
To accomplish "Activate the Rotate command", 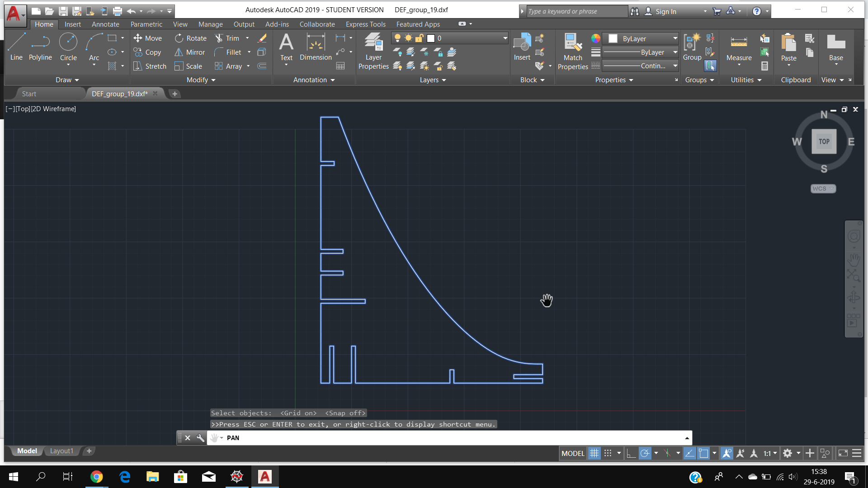I will click(x=191, y=38).
